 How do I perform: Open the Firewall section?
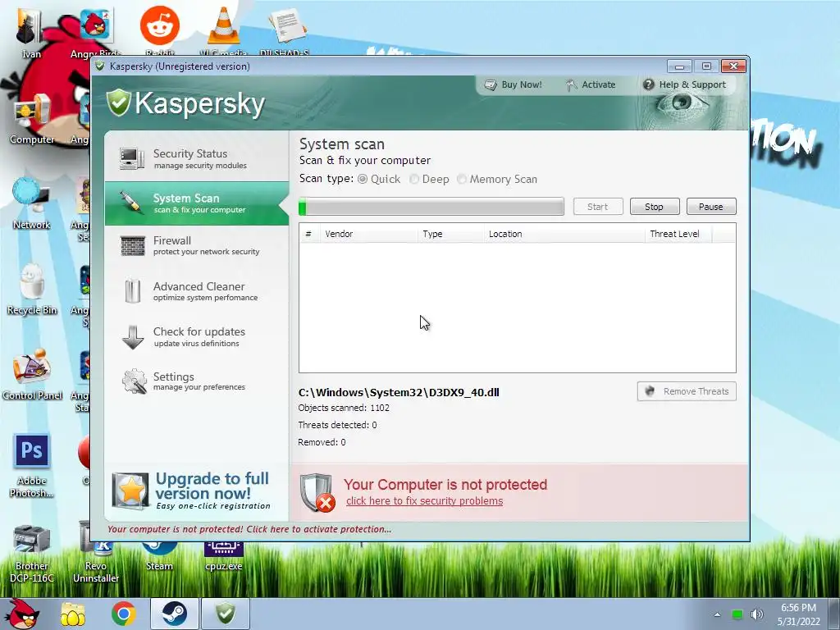[197, 246]
